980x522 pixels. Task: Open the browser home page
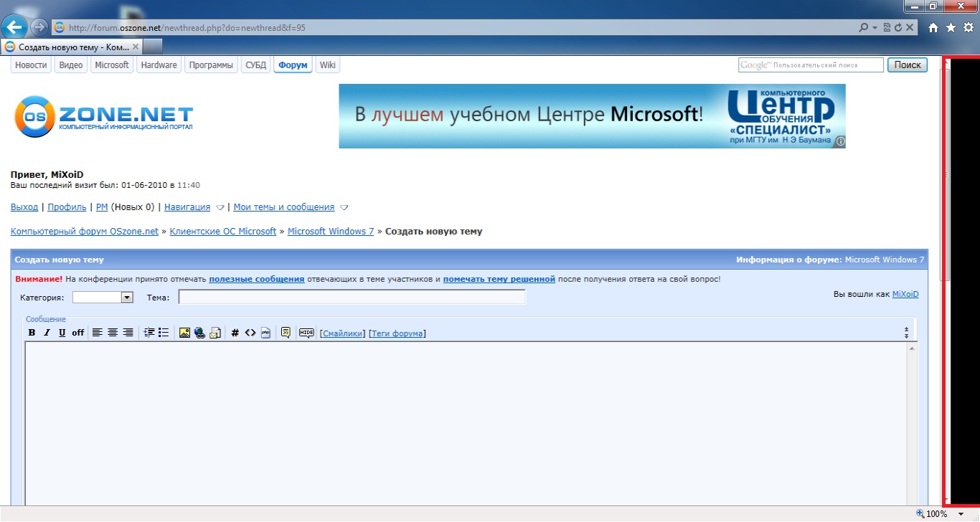tap(933, 27)
